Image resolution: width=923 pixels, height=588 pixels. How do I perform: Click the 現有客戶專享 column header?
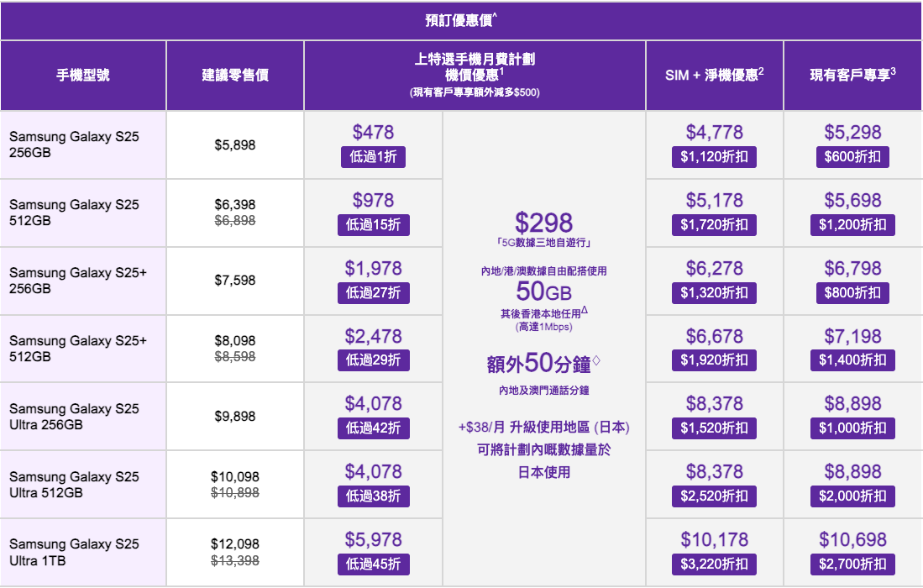coord(852,76)
